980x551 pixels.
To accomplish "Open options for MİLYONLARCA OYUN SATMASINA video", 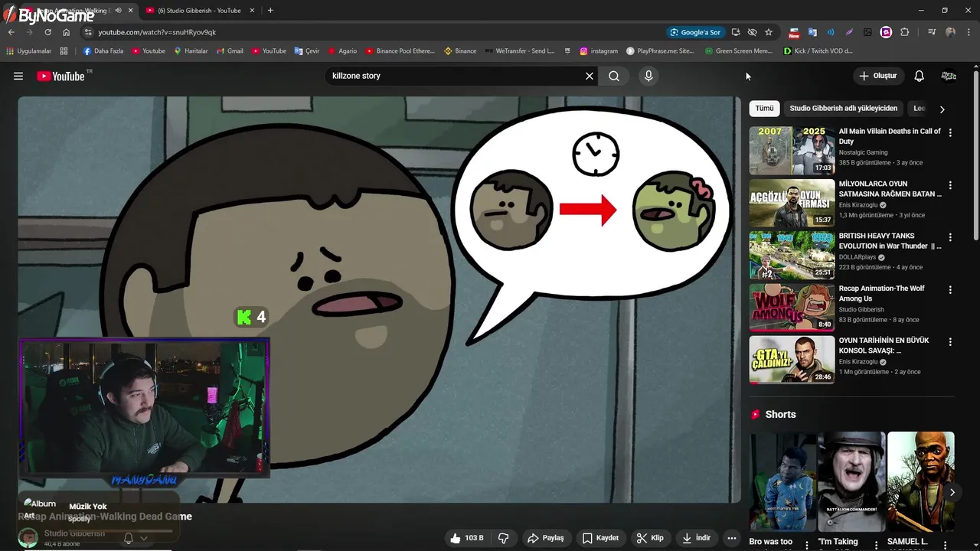I will [950, 185].
